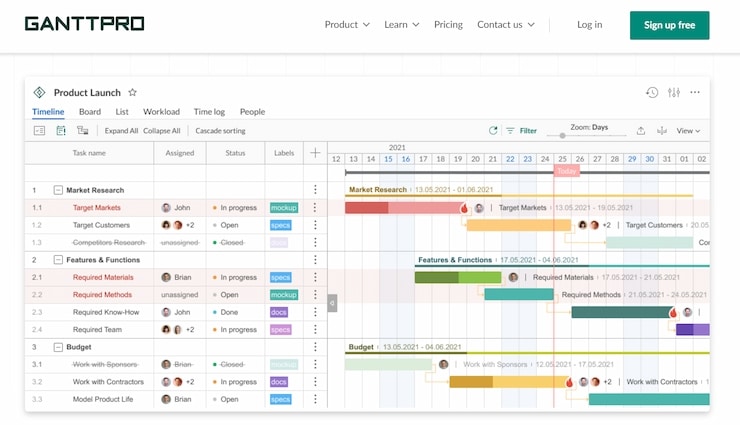Click the Today marker on the timeline
The image size is (740, 425).
point(566,171)
